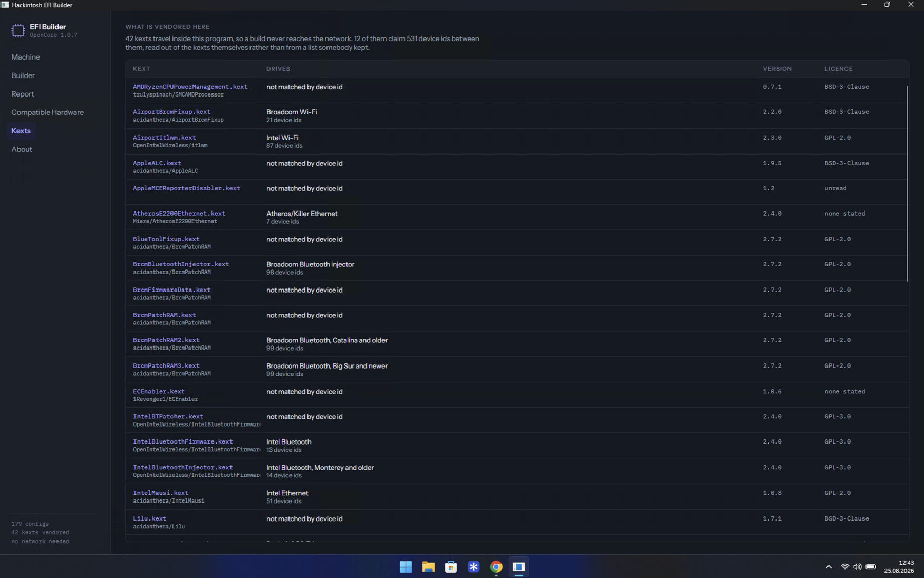Open the BrcmFirmwareData.kext link
Image resolution: width=924 pixels, height=578 pixels.
click(171, 290)
